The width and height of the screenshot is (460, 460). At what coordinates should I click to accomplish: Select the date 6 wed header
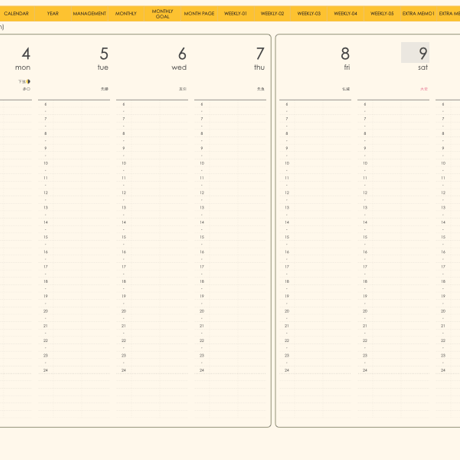[x=179, y=59]
